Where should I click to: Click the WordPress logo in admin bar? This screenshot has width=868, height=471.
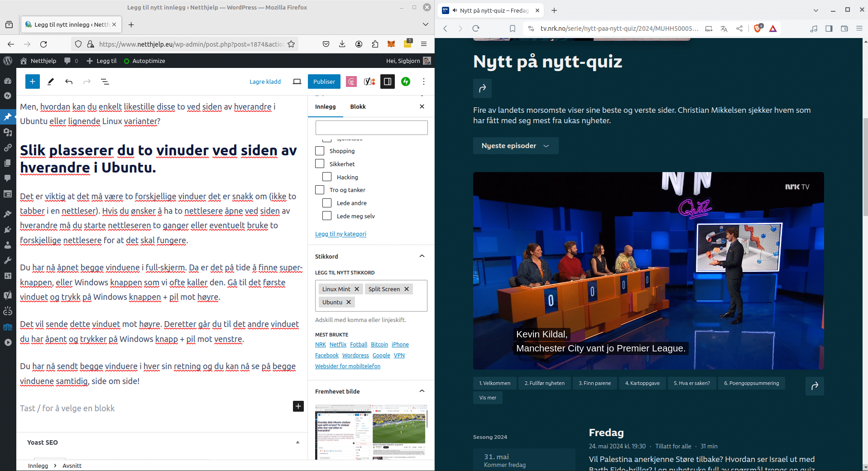coord(8,61)
